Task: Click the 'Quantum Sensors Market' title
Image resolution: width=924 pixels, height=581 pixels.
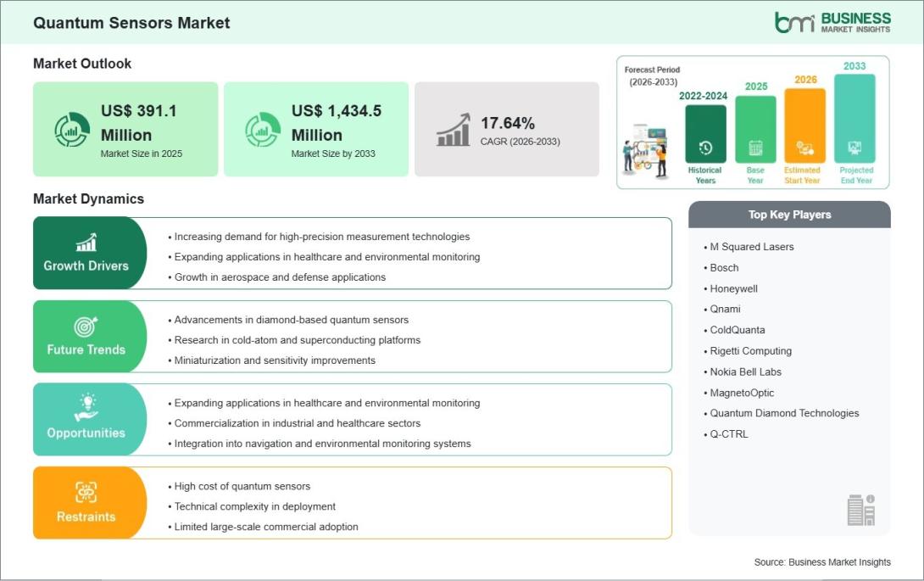Action: tap(131, 23)
